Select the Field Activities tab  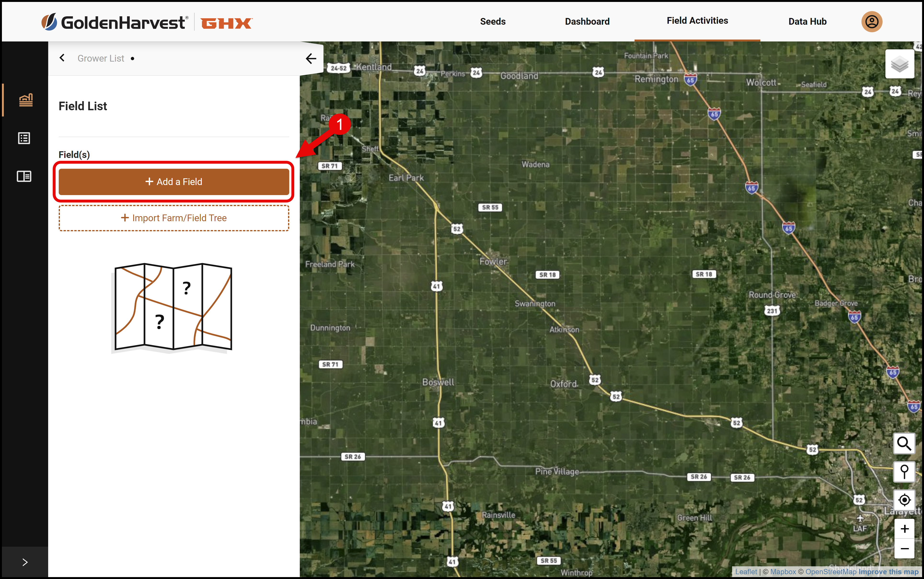697,21
